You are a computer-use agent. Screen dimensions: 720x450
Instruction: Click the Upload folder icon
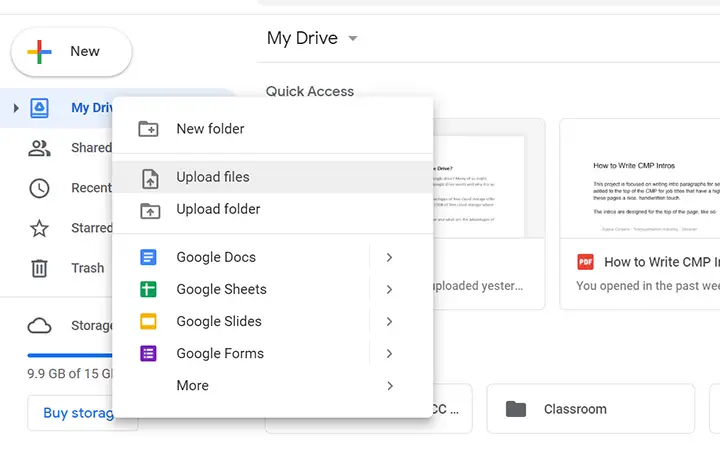click(x=150, y=211)
